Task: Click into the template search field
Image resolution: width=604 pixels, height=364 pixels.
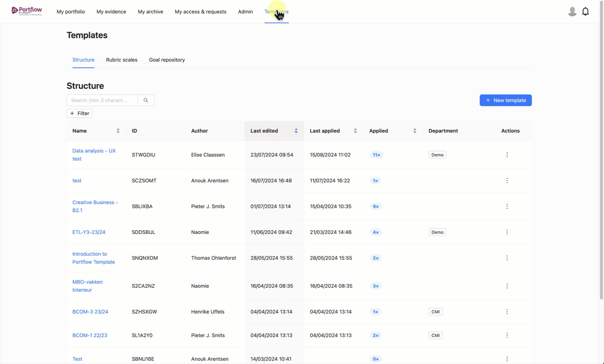Action: point(102,100)
